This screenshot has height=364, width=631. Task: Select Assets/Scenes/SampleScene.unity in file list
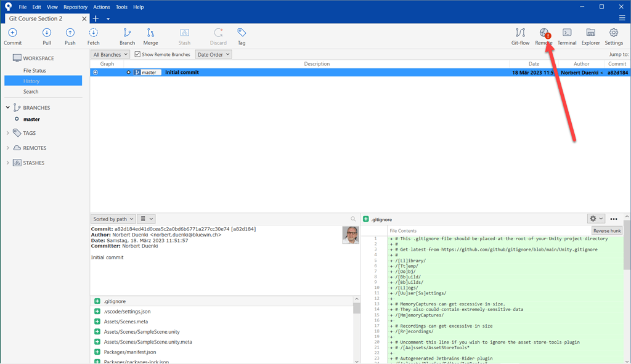tap(142, 332)
